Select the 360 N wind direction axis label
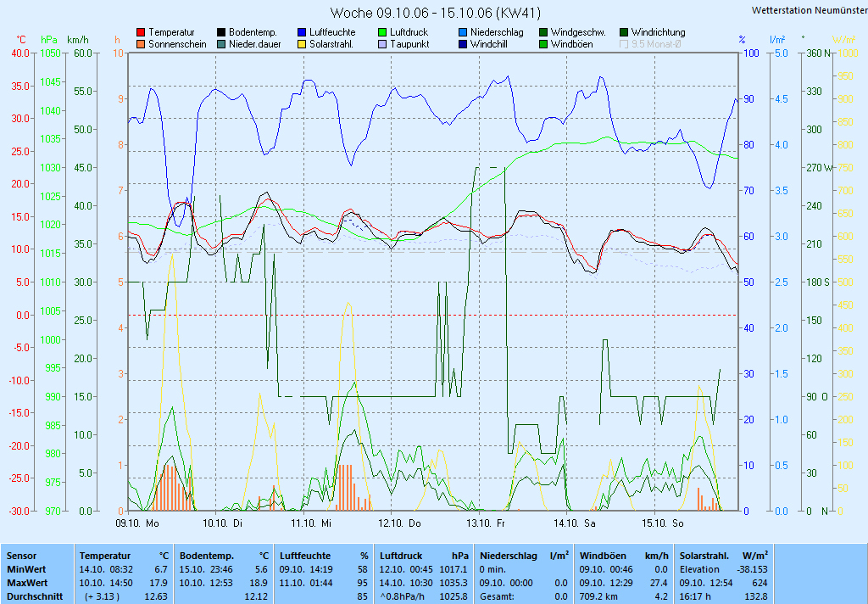This screenshot has width=868, height=604. [x=819, y=53]
